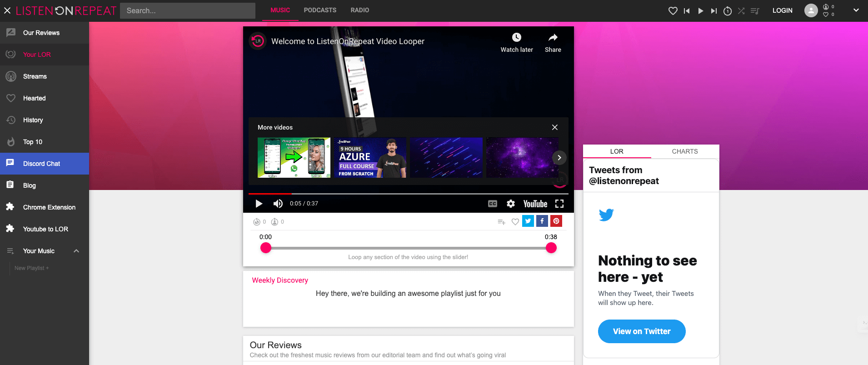868x365 pixels.
Task: Open Hearted in the sidebar
Action: click(x=45, y=98)
